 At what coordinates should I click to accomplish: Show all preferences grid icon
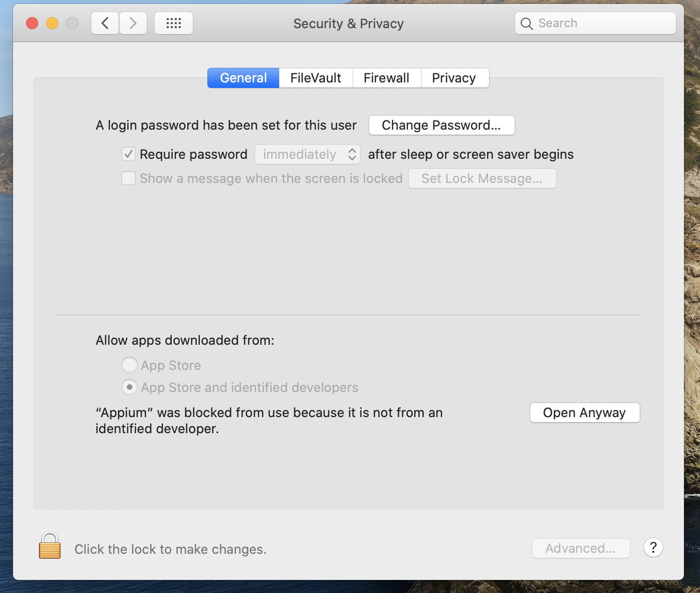click(174, 23)
